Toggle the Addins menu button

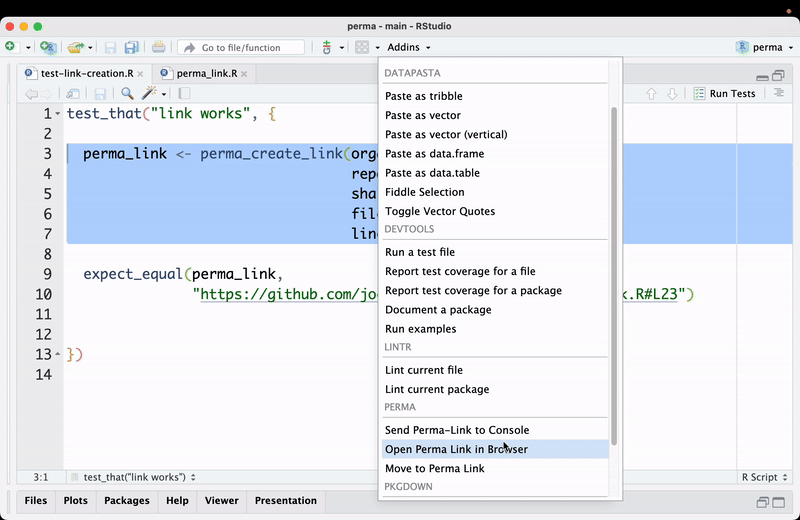click(x=409, y=47)
